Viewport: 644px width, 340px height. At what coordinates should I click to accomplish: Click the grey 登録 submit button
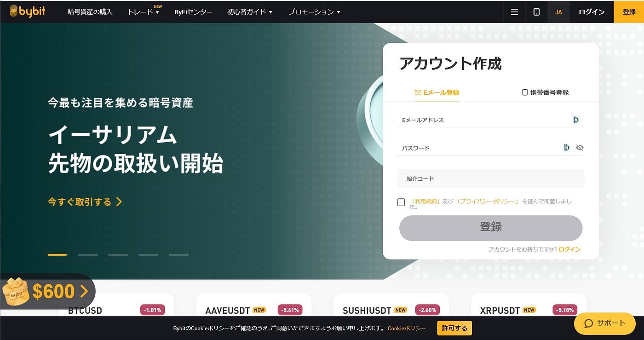click(491, 228)
